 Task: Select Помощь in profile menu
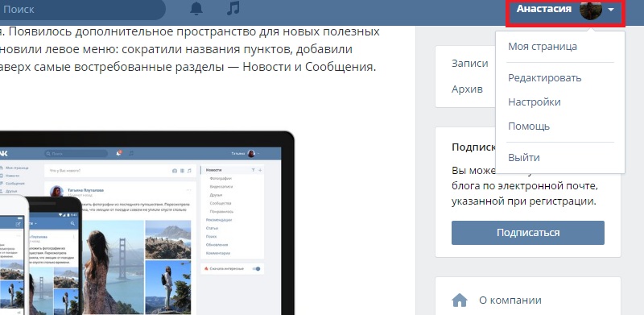coord(529,126)
